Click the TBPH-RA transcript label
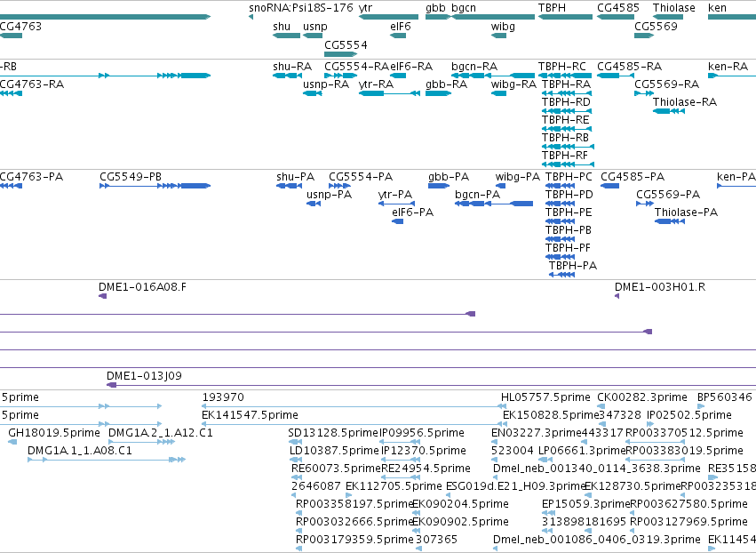Image resolution: width=756 pixels, height=553 pixels. pos(566,84)
